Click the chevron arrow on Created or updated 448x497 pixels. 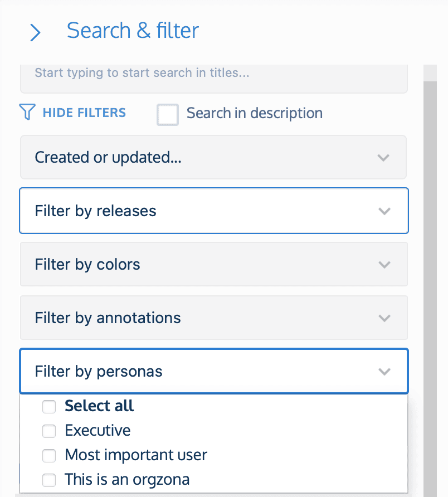pos(383,158)
